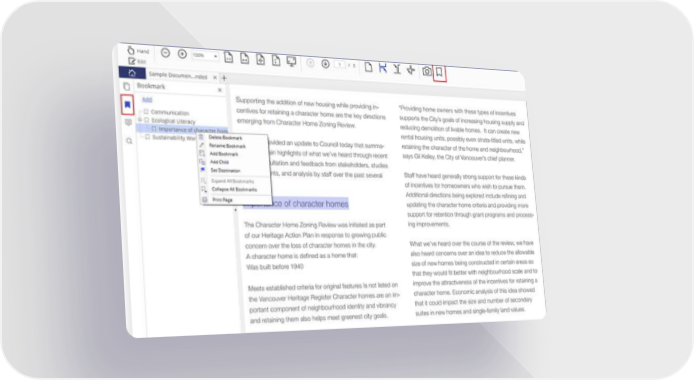
Task: Click the presentation mode monitor icon
Action: tap(291, 61)
